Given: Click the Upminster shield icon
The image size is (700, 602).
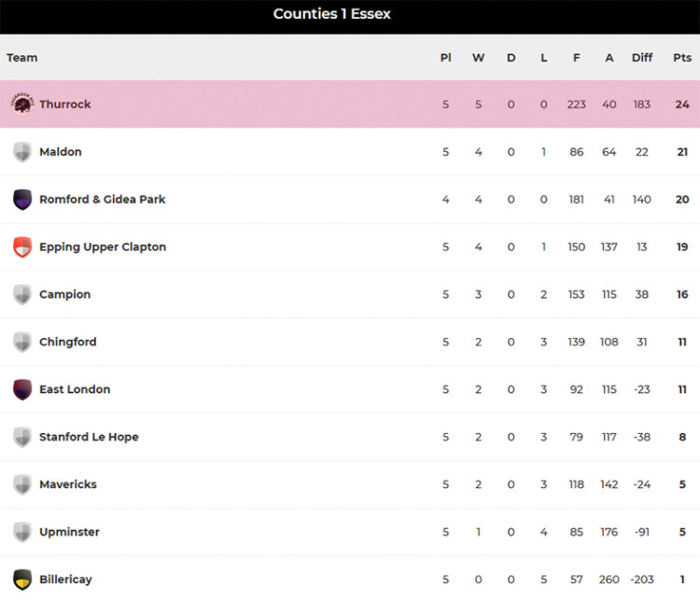Looking at the screenshot, I should [x=22, y=532].
